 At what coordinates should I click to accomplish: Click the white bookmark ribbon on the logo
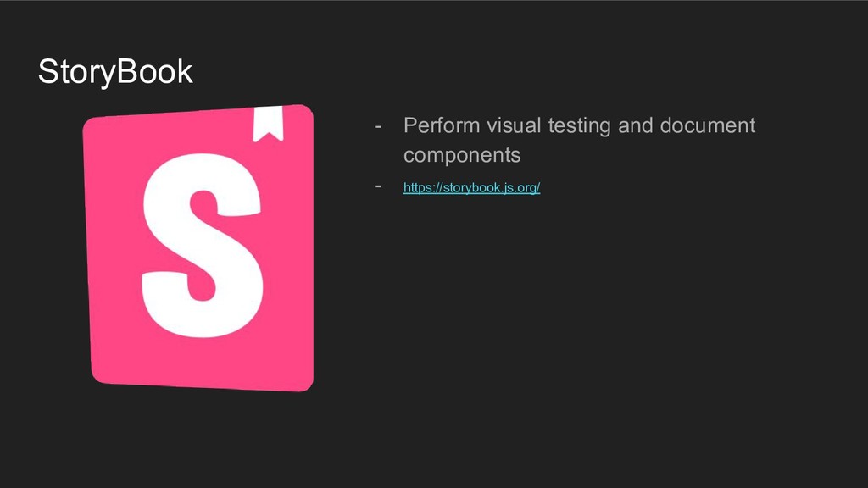click(x=267, y=123)
